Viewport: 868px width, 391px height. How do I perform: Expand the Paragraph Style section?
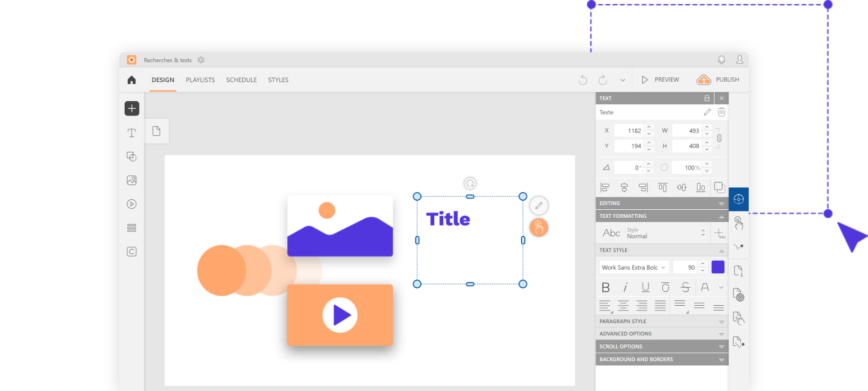[661, 322]
